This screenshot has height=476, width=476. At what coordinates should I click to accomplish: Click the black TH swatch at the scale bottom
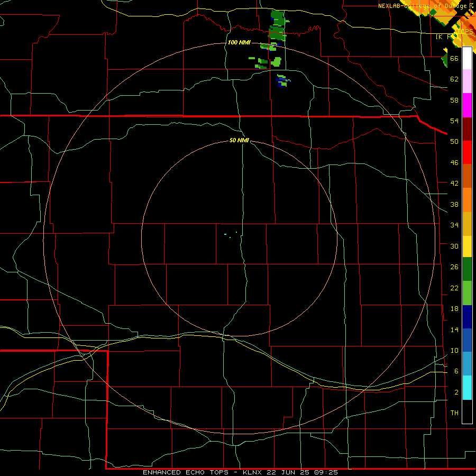467,411
